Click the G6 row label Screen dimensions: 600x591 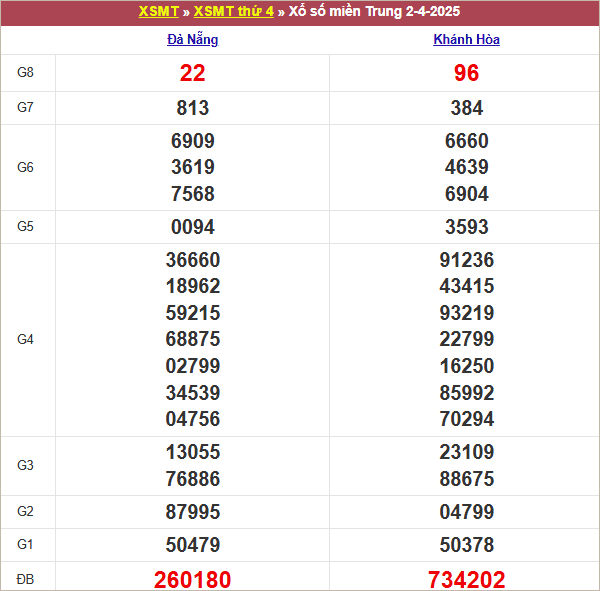coord(25,167)
